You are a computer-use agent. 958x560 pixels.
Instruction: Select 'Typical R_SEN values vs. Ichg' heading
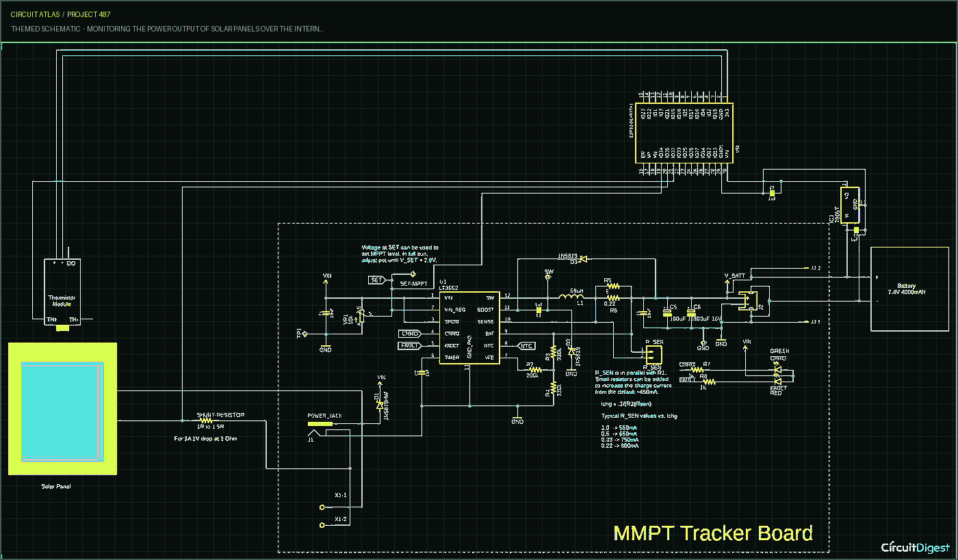(639, 416)
